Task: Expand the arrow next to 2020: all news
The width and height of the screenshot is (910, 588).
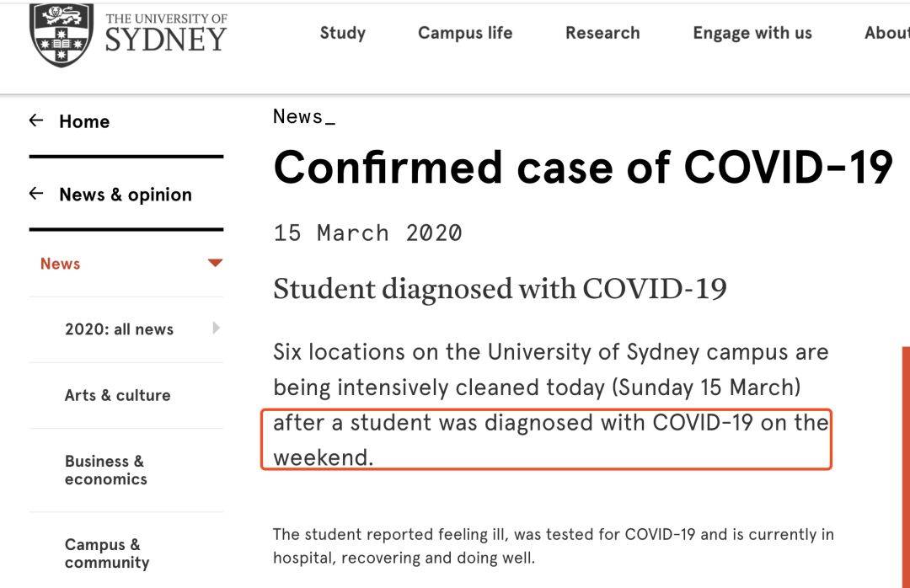Action: [217, 328]
